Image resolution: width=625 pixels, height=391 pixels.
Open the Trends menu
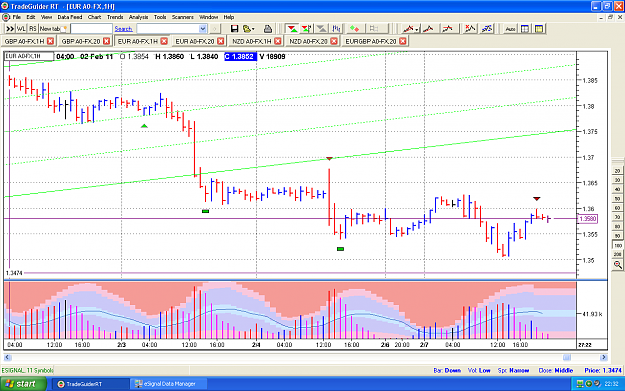coord(115,17)
